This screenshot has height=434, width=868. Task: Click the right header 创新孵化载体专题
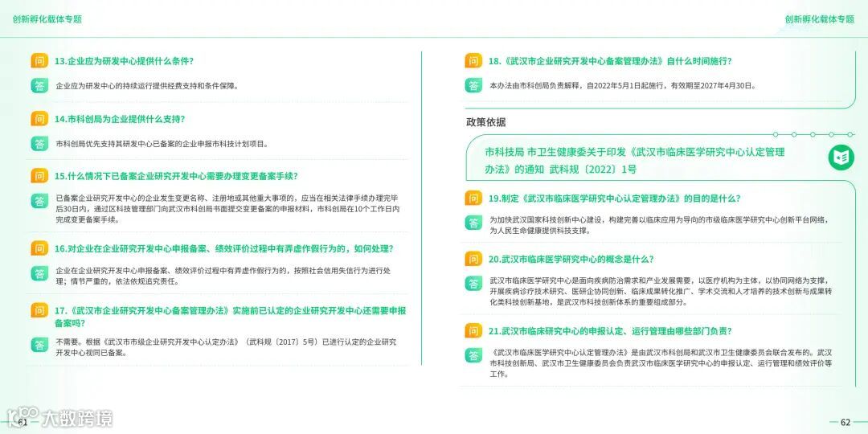(819, 18)
